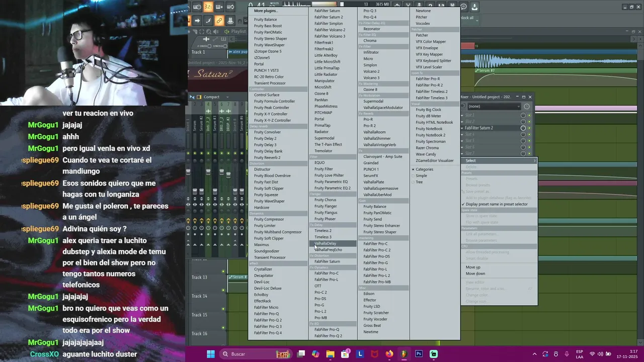Open the Compact mixer layout dropdown
This screenshot has width=644, height=362.
215,97
